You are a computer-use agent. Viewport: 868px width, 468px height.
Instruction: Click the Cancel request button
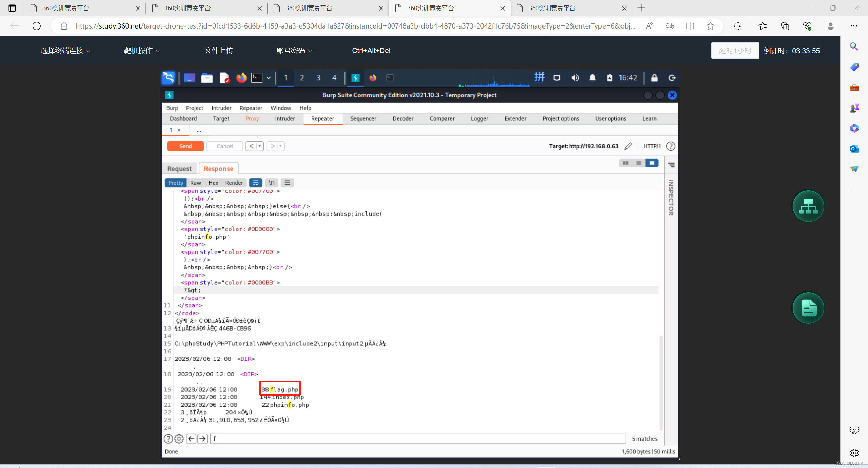[225, 146]
